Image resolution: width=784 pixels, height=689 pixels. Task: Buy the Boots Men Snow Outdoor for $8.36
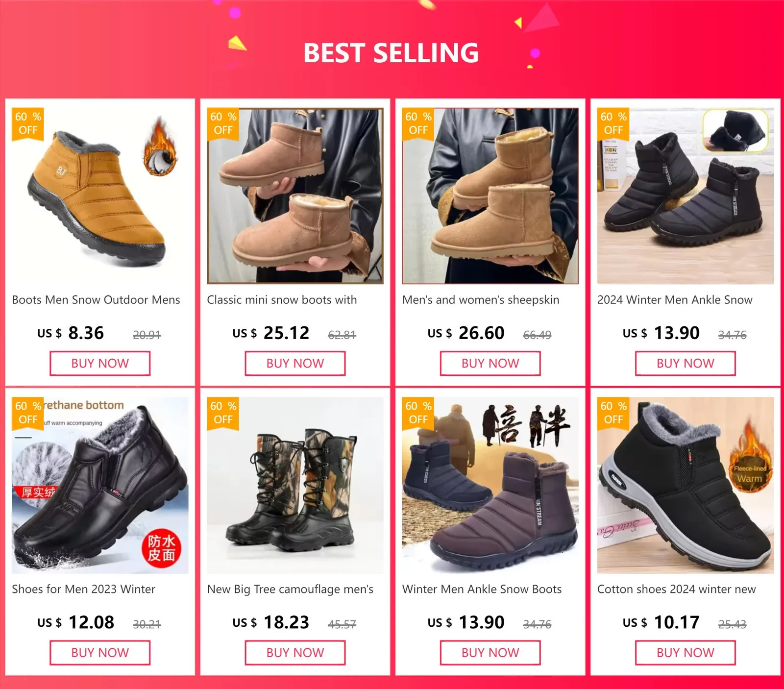100,364
